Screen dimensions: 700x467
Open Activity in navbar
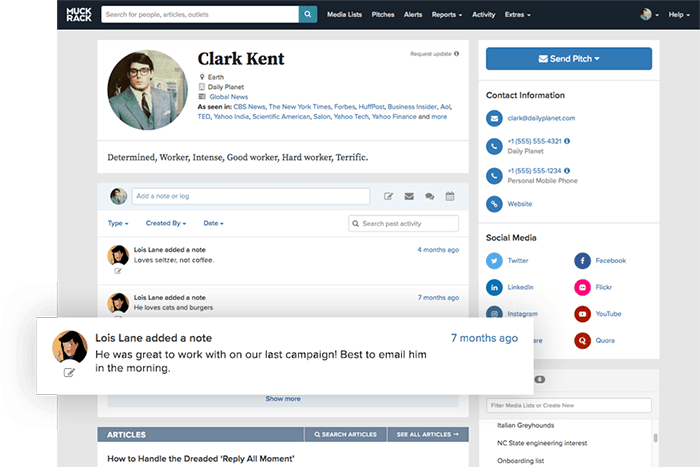coord(483,14)
